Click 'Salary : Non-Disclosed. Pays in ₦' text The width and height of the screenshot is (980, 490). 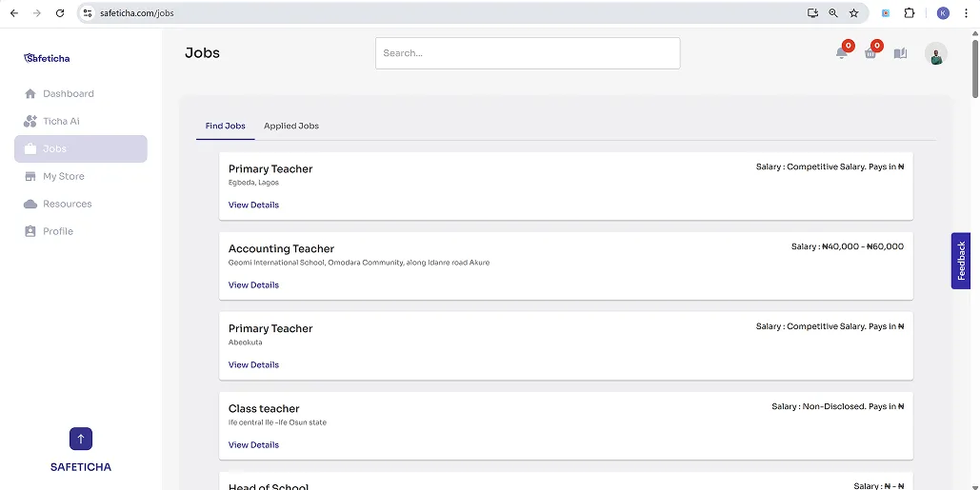click(838, 406)
